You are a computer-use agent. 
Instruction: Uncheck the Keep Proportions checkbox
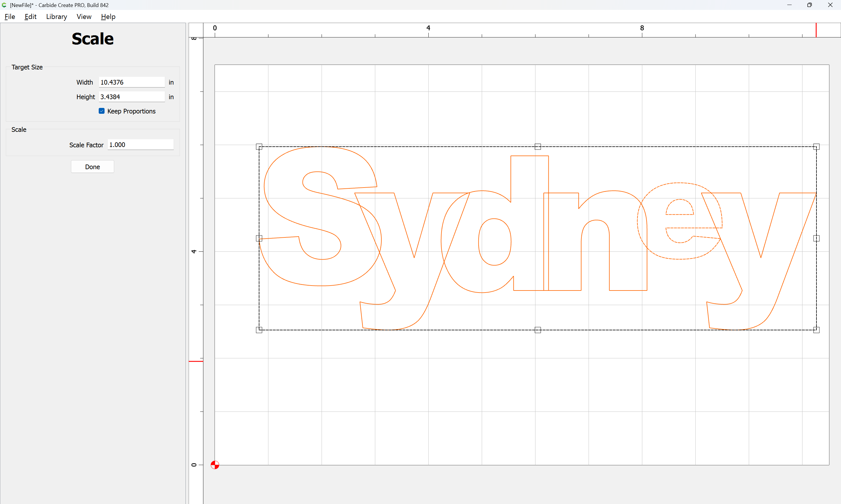(102, 111)
